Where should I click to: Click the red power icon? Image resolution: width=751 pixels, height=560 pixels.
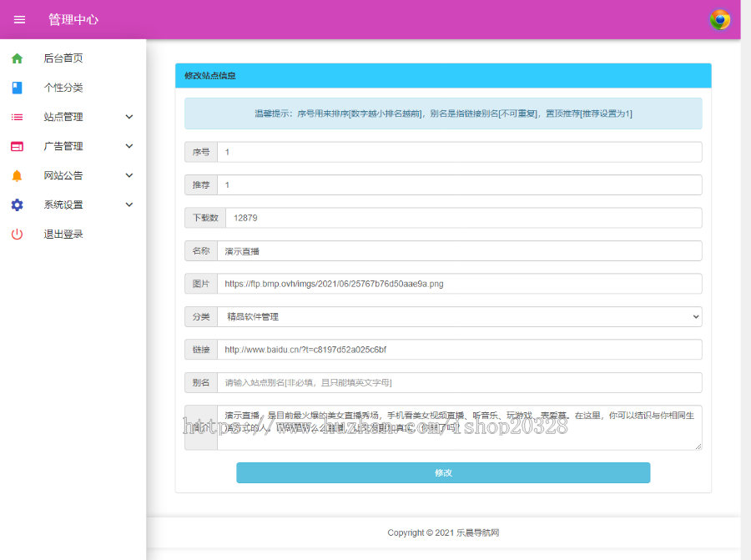(18, 235)
